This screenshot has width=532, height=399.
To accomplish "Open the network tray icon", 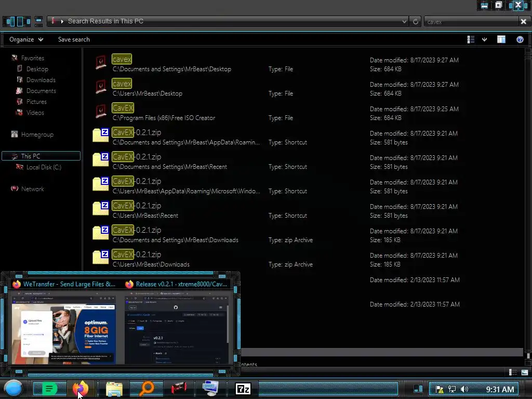I will pos(452,389).
